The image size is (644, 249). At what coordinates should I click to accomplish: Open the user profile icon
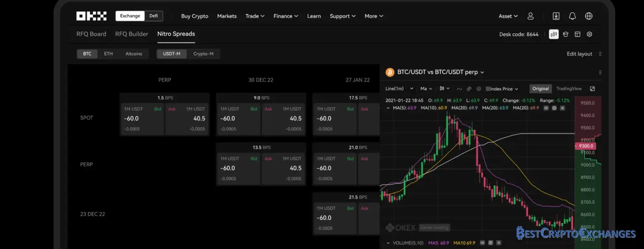click(530, 16)
